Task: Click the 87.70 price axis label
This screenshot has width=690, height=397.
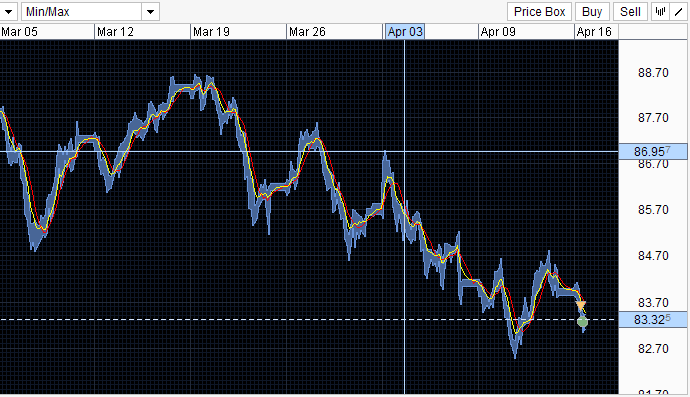Action: 653,118
